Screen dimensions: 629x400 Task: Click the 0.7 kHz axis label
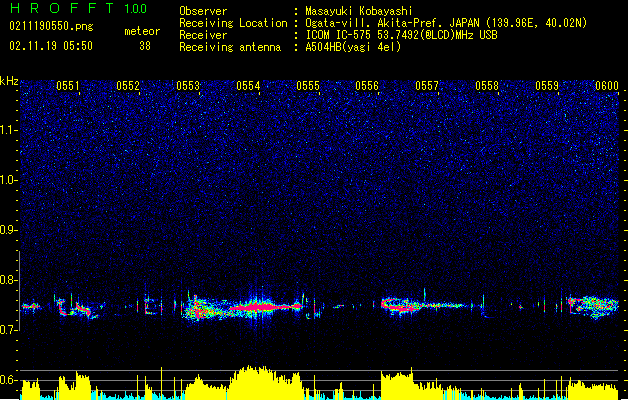(8, 330)
